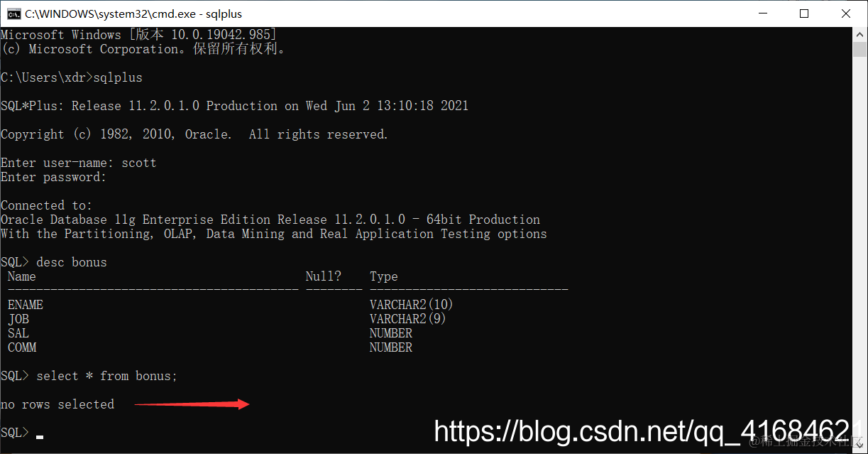Click the '(c) Microsoft Corporation' line
The image size is (868, 454).
[143, 49]
